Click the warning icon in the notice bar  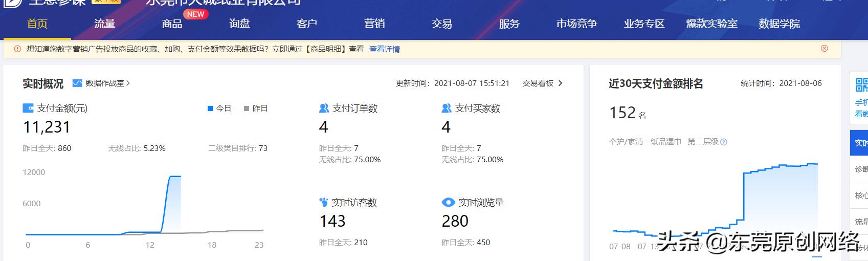click(x=17, y=49)
